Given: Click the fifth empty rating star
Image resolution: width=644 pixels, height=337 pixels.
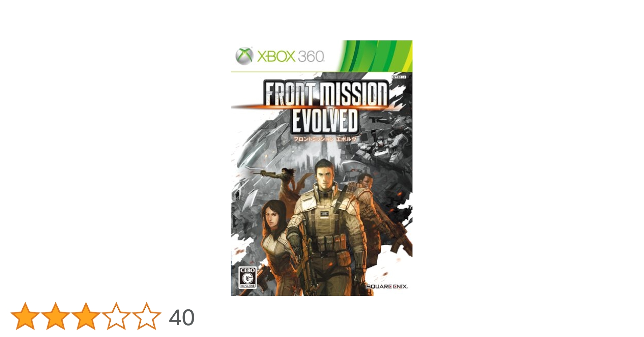Looking at the screenshot, I should [147, 316].
